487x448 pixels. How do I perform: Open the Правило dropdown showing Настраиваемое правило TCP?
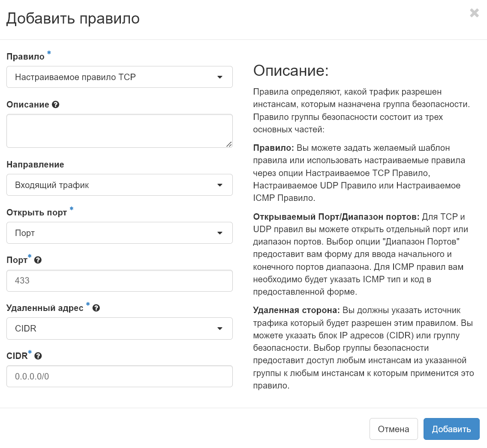click(x=120, y=77)
